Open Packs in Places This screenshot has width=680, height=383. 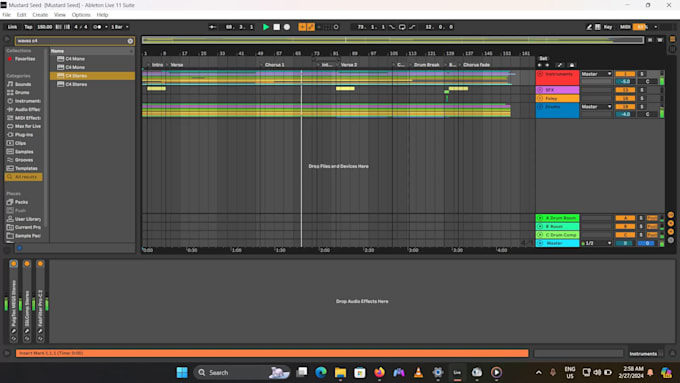click(21, 202)
